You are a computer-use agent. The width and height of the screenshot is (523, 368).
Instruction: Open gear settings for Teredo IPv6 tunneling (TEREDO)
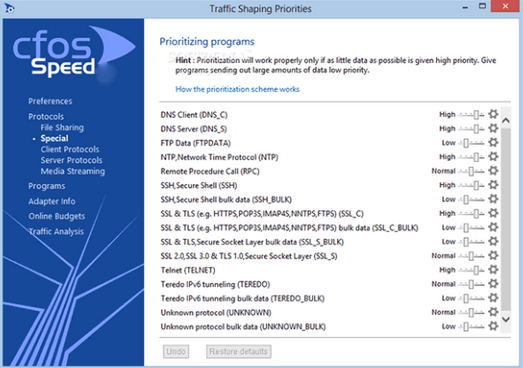(493, 284)
